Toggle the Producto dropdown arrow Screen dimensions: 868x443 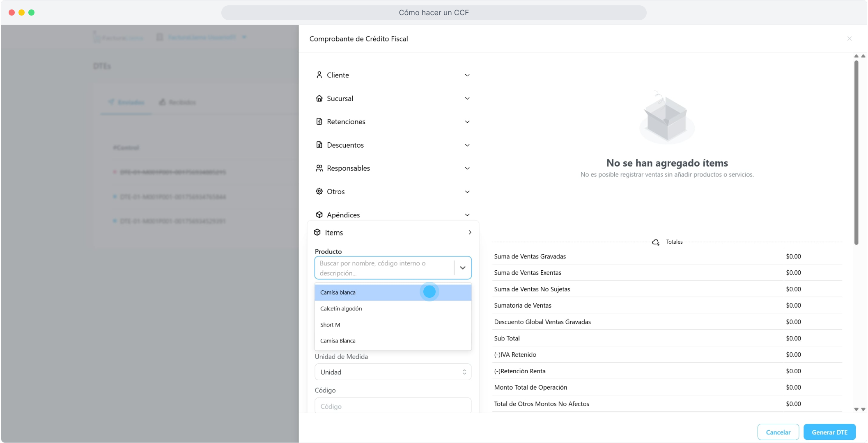(463, 268)
